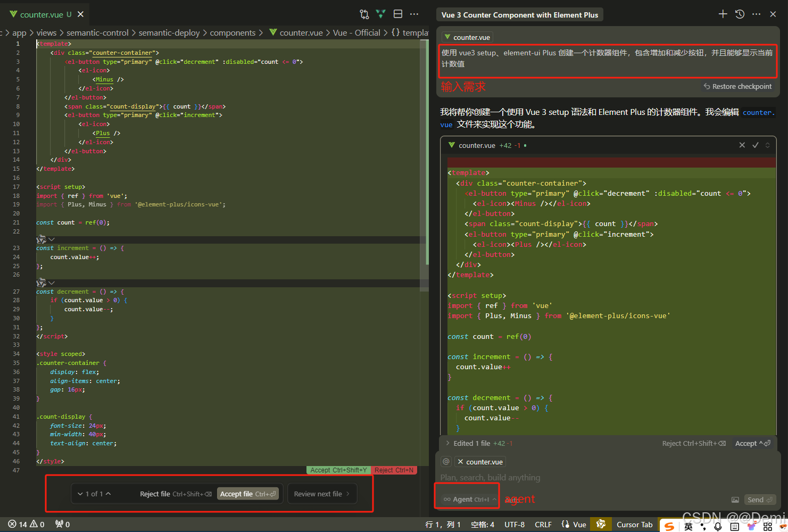Click IME microphone voice input icon
Screen dimensions: 788x532
point(718,527)
